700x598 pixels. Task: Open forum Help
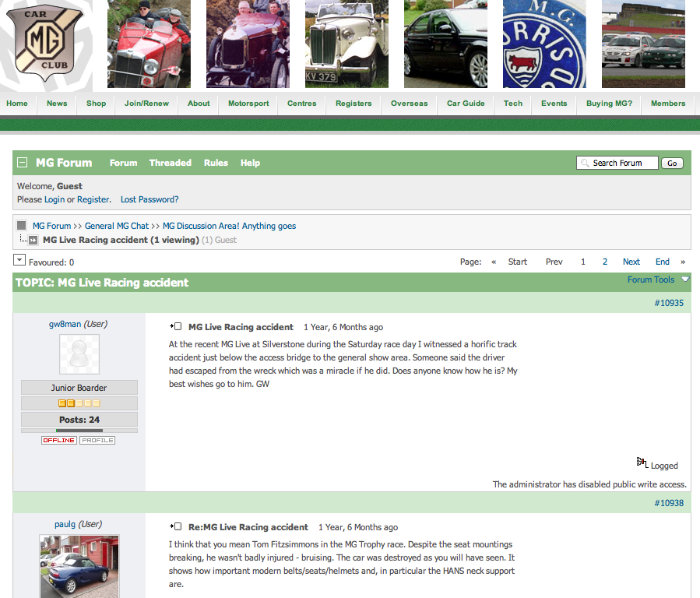[x=251, y=163]
